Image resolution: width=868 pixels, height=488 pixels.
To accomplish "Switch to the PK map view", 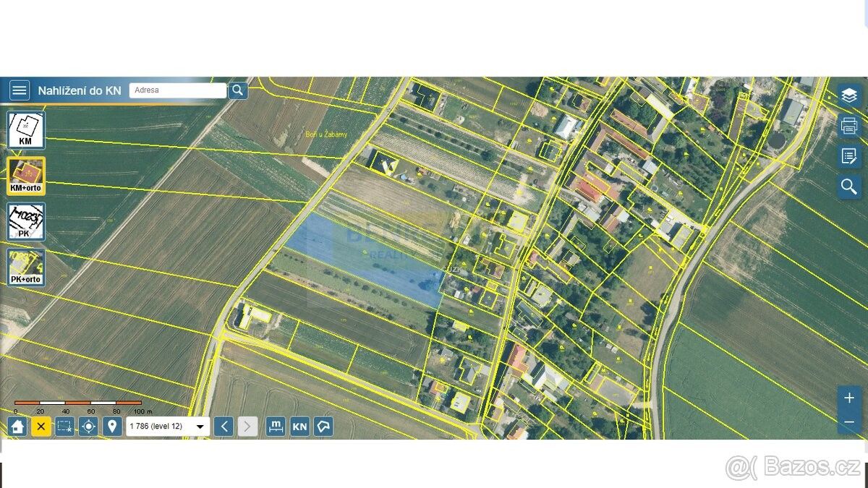I will coord(27,221).
